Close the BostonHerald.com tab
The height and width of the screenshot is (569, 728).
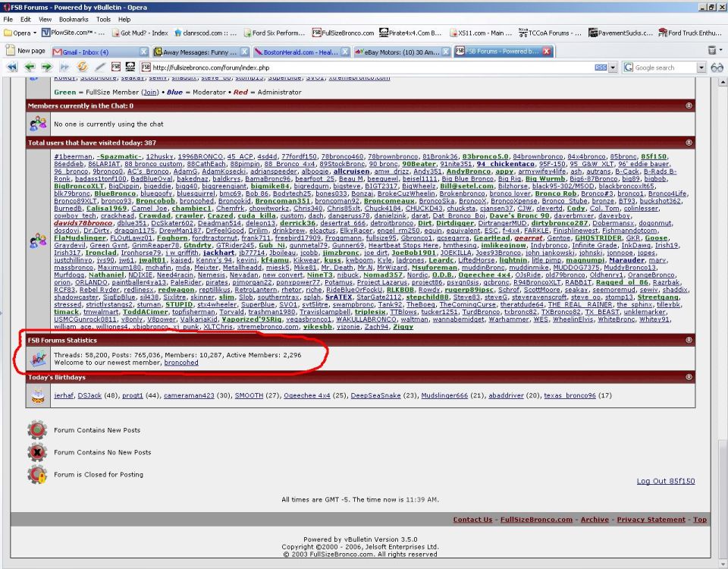tap(345, 52)
